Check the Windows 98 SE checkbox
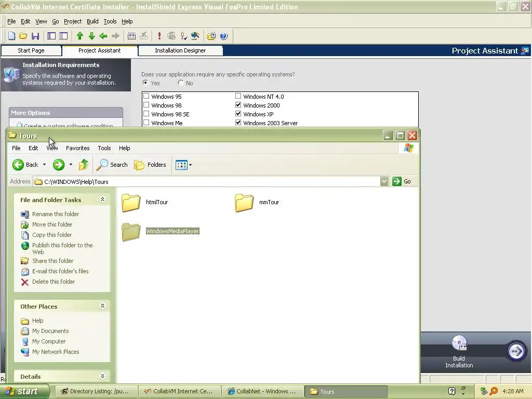The height and width of the screenshot is (399, 532). [x=146, y=114]
